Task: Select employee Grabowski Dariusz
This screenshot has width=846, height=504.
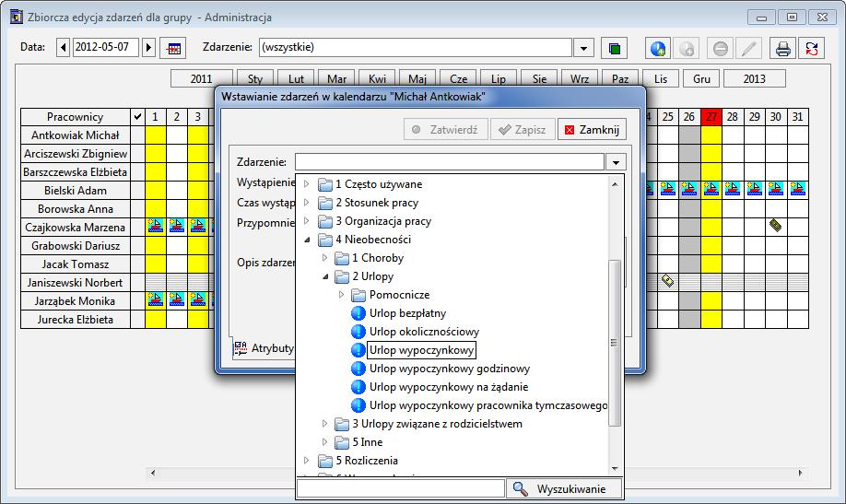Action: click(75, 246)
